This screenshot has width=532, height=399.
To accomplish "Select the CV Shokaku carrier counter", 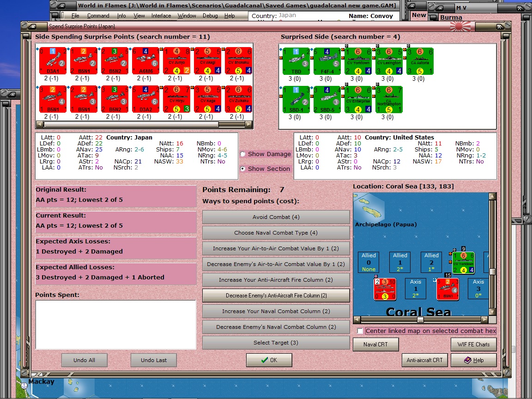I will (x=238, y=61).
